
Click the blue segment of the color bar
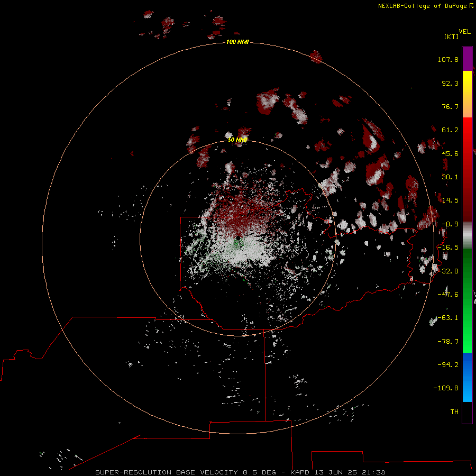(467, 377)
